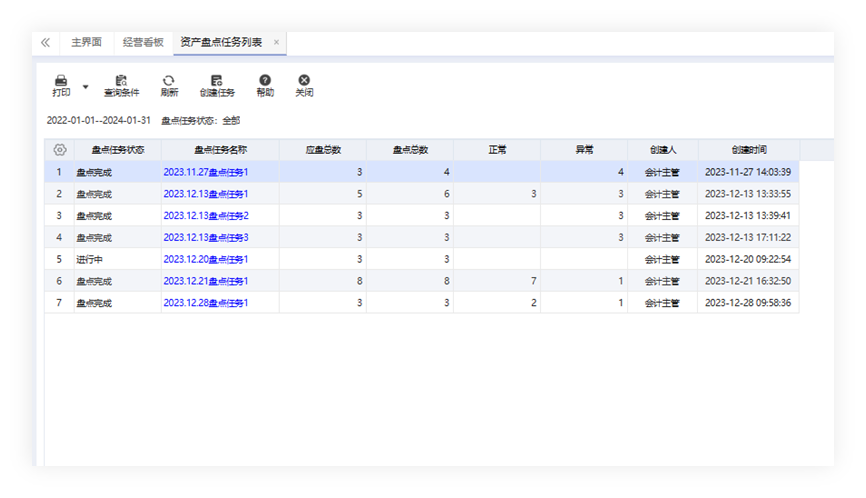Click the 创建时间 column header

[x=748, y=150]
